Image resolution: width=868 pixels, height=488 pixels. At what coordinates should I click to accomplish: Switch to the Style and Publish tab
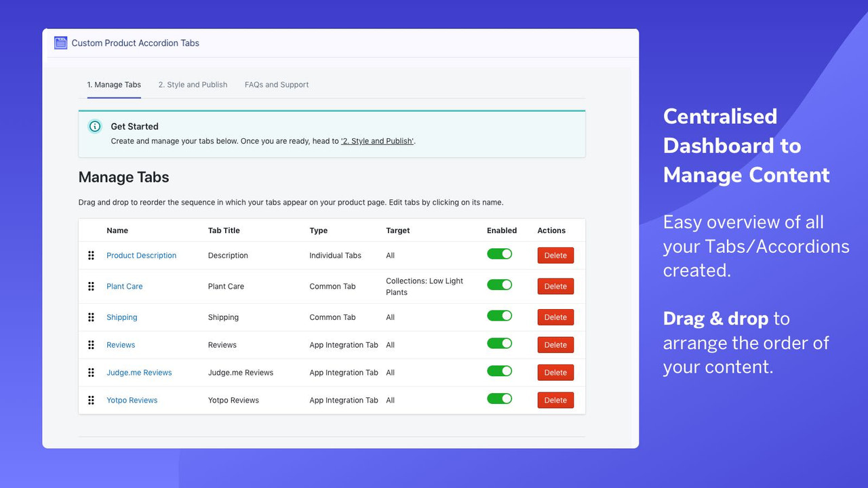point(193,84)
